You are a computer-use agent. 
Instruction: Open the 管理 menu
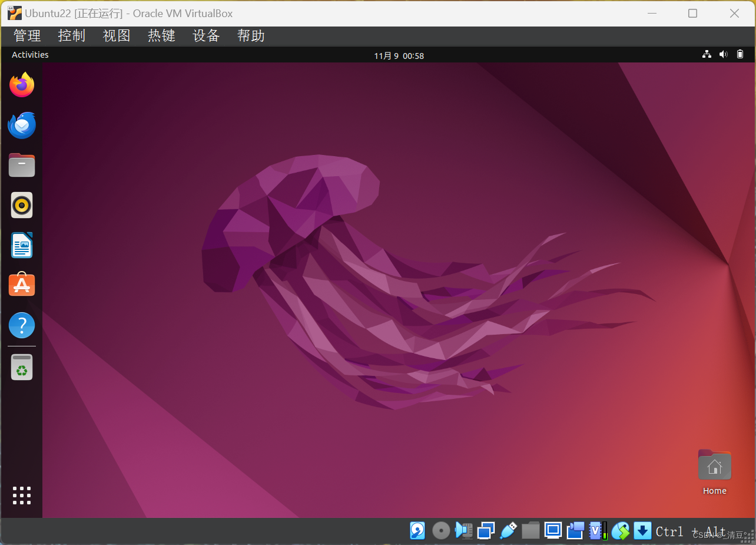(x=27, y=36)
